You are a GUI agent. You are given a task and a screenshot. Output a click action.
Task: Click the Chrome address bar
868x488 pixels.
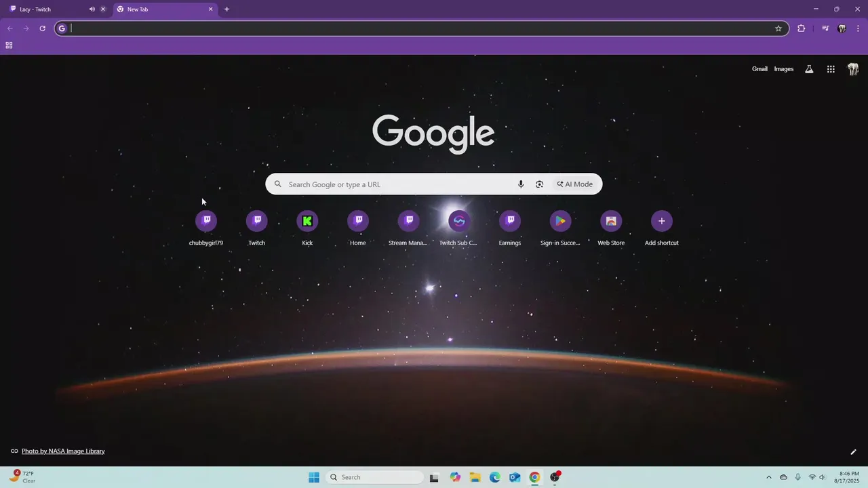[420, 28]
